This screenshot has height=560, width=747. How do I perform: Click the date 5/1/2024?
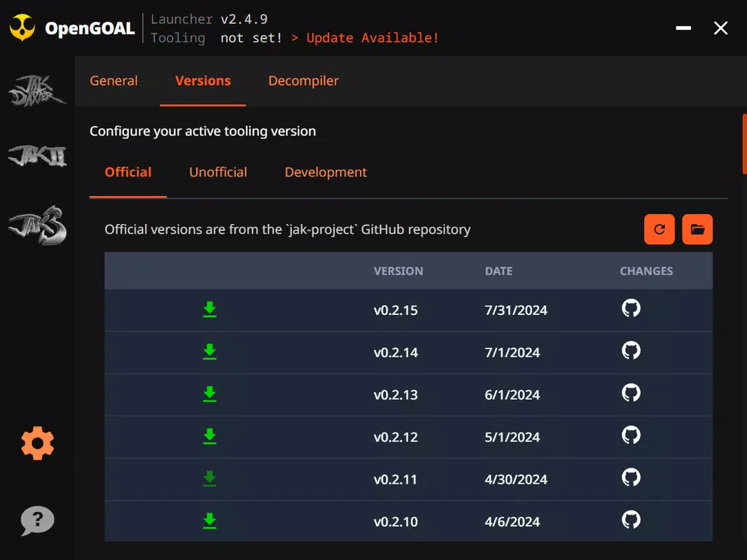pos(512,437)
